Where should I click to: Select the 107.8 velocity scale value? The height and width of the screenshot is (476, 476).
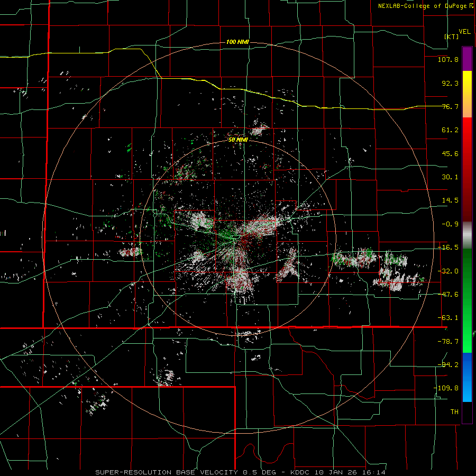[x=448, y=59]
